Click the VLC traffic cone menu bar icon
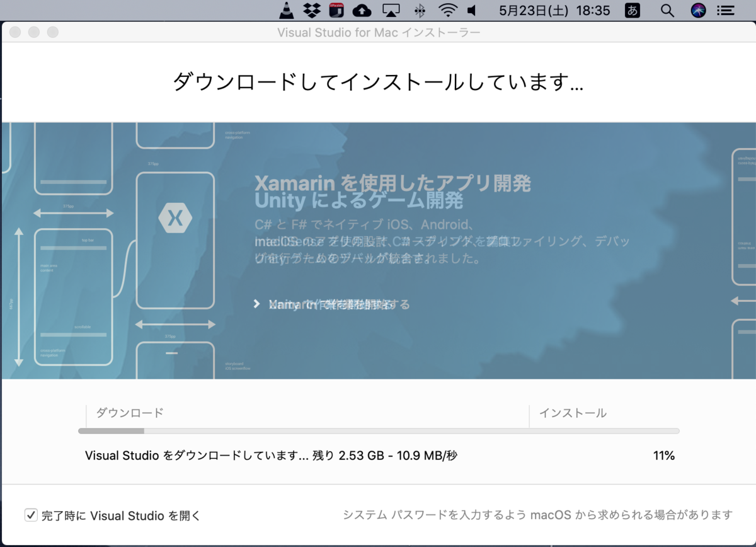This screenshot has height=547, width=756. point(285,10)
